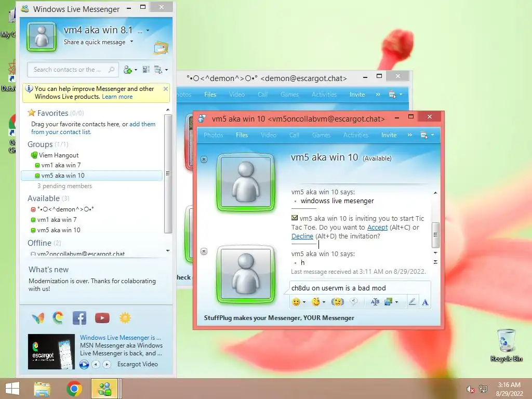Click the show menu icon in vm5 chat window
The width and height of the screenshot is (532, 399).
click(x=424, y=135)
